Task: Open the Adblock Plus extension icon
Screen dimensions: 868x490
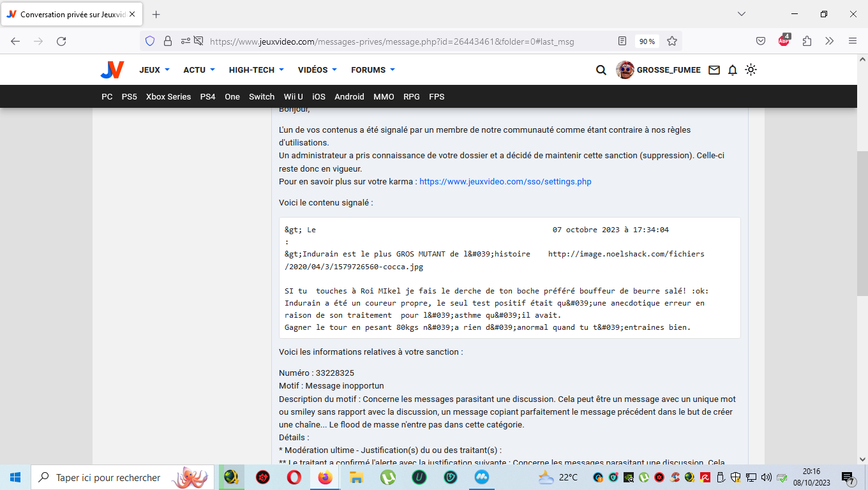Action: [x=784, y=41]
